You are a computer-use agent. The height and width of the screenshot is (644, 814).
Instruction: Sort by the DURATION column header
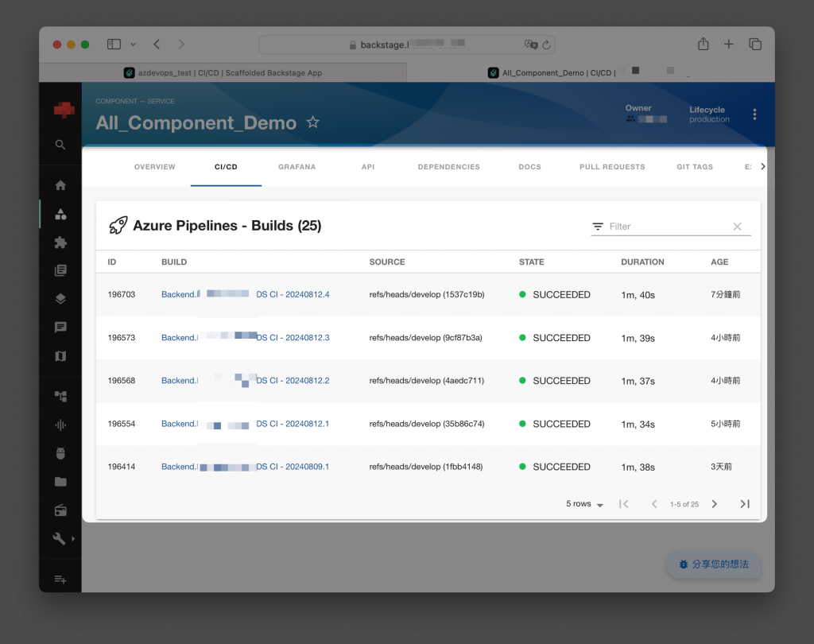(x=642, y=262)
